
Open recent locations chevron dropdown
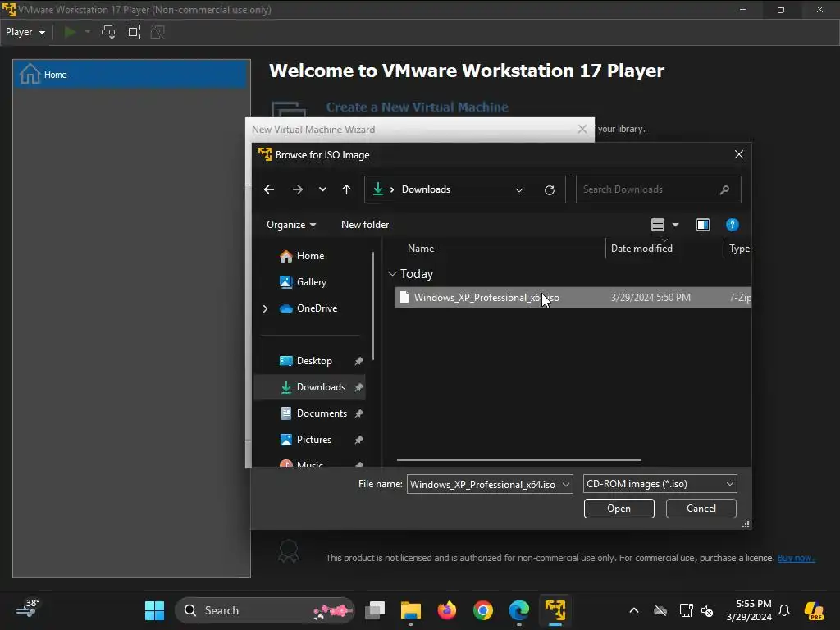pos(322,189)
